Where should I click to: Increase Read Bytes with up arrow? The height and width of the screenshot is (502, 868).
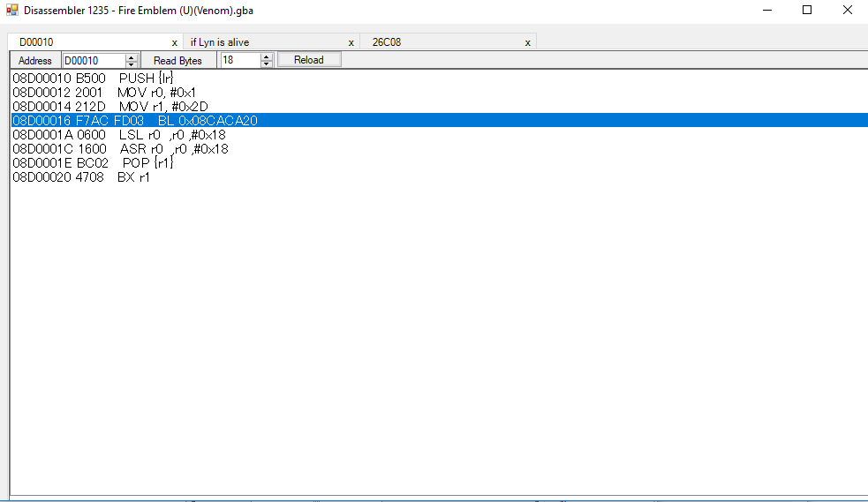(x=267, y=57)
